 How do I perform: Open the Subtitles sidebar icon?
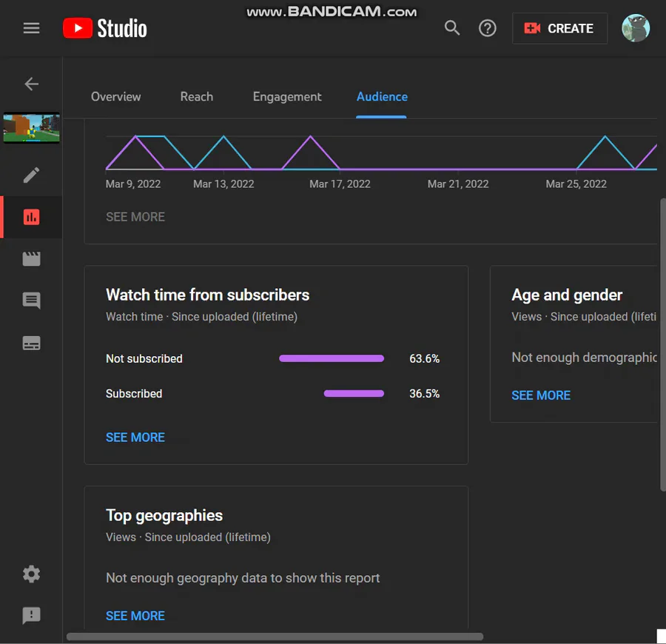(31, 343)
